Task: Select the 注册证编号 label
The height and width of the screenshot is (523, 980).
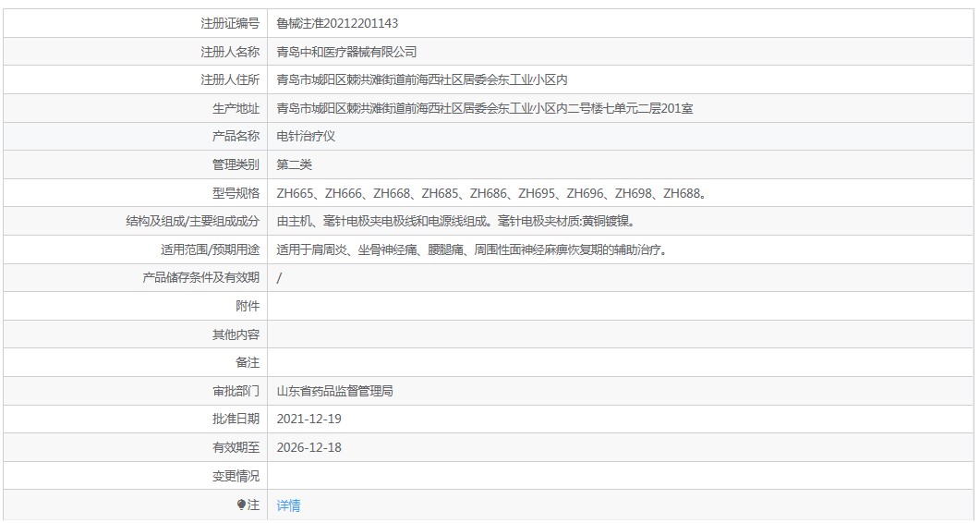Action: pyautogui.click(x=229, y=23)
